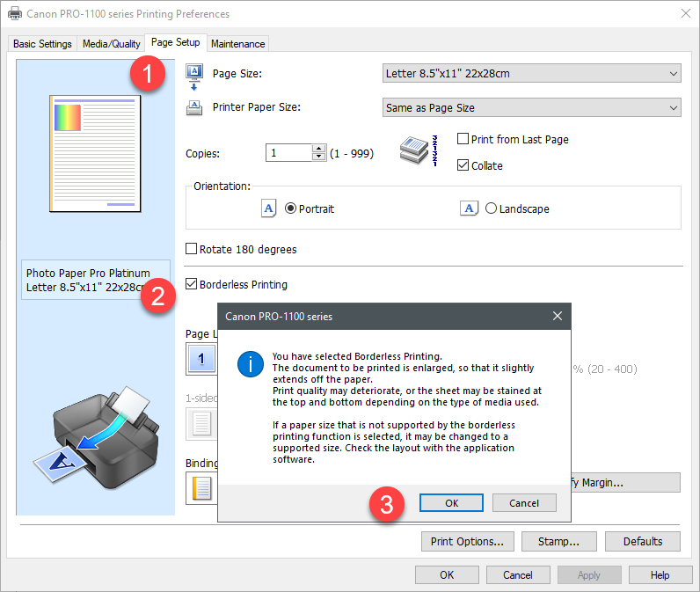This screenshot has width=700, height=592.
Task: Enable Print from Last Page checkbox
Action: click(x=463, y=139)
